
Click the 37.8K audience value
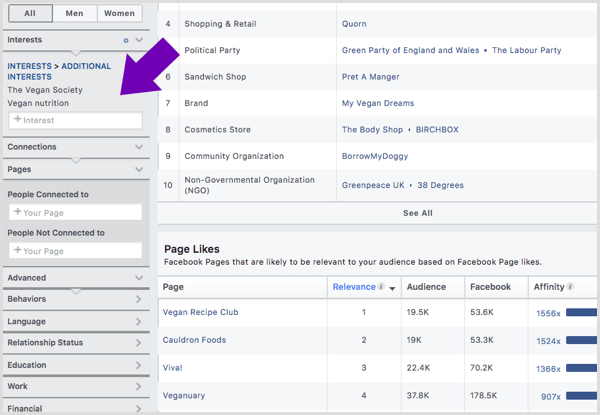coord(418,395)
